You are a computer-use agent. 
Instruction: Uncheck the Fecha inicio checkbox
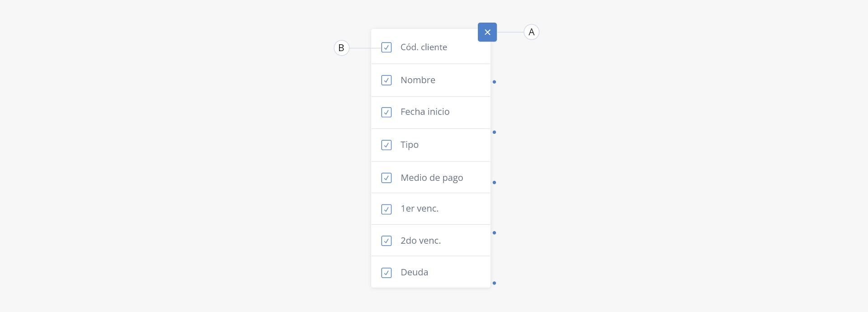pos(387,112)
